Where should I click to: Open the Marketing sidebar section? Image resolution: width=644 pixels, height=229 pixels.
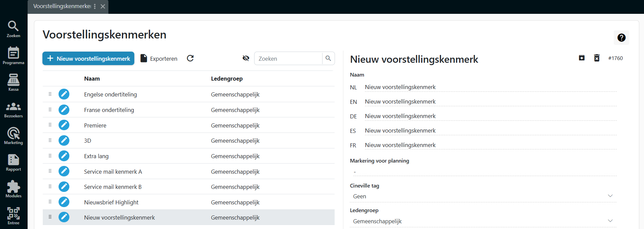[x=13, y=136]
